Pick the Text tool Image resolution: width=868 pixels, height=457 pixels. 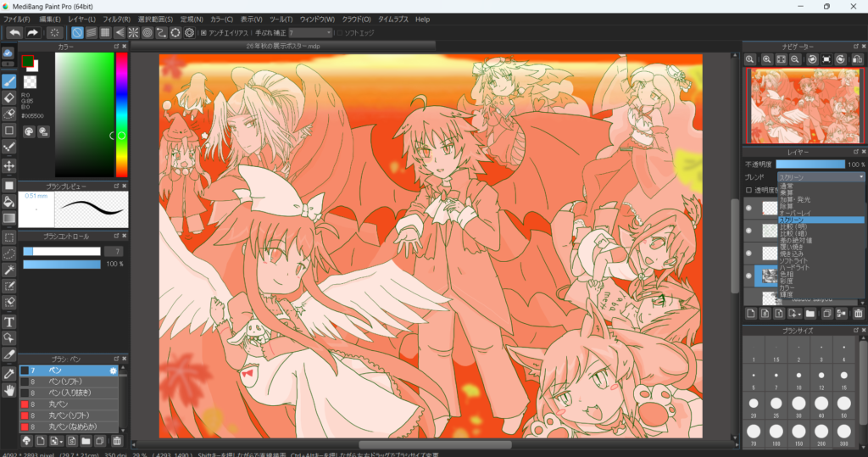pyautogui.click(x=8, y=322)
